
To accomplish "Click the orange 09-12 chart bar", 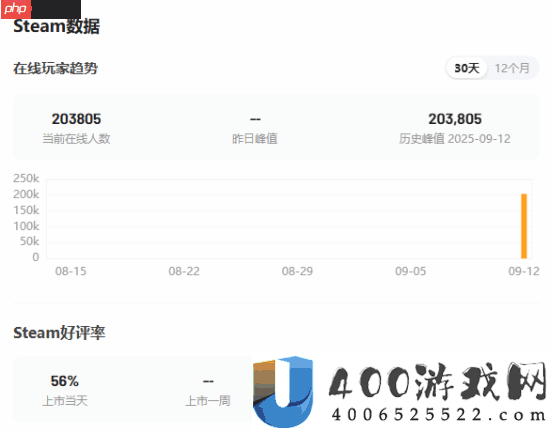I will (524, 226).
